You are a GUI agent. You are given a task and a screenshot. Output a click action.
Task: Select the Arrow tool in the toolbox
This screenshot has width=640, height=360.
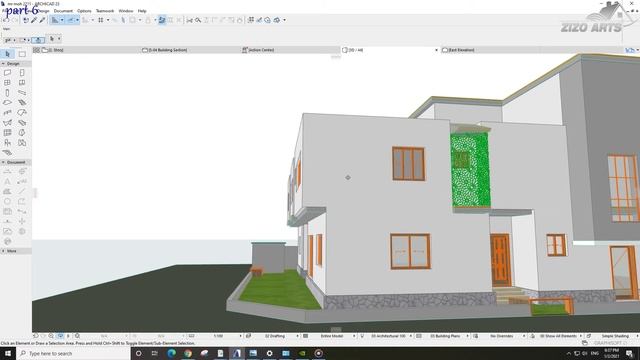click(x=7, y=54)
